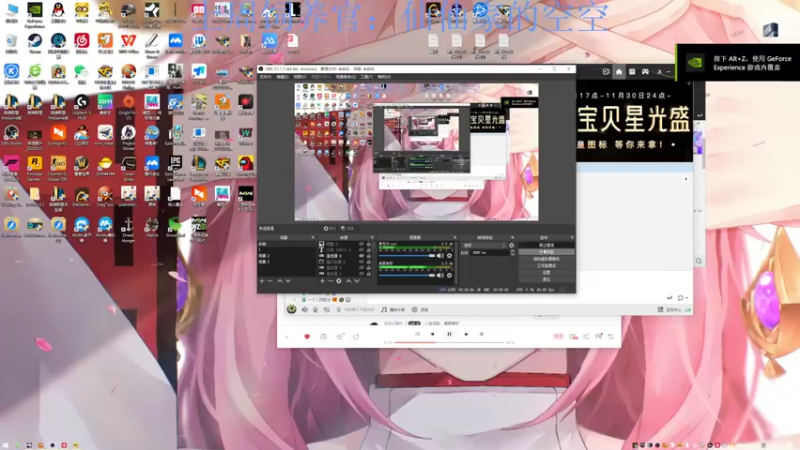Open settings gear of second mixer channel
This screenshot has width=800, height=450.
449,276
